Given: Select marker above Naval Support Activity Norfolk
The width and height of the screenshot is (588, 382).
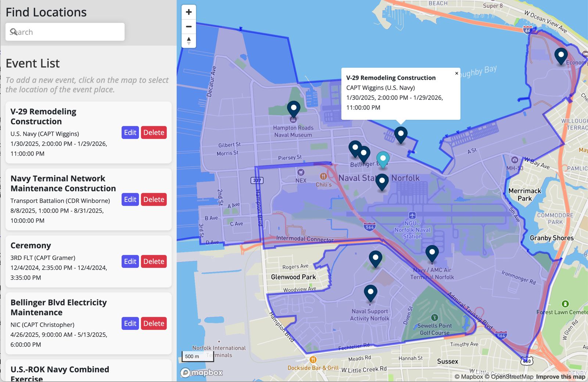Looking at the screenshot, I should point(370,293).
